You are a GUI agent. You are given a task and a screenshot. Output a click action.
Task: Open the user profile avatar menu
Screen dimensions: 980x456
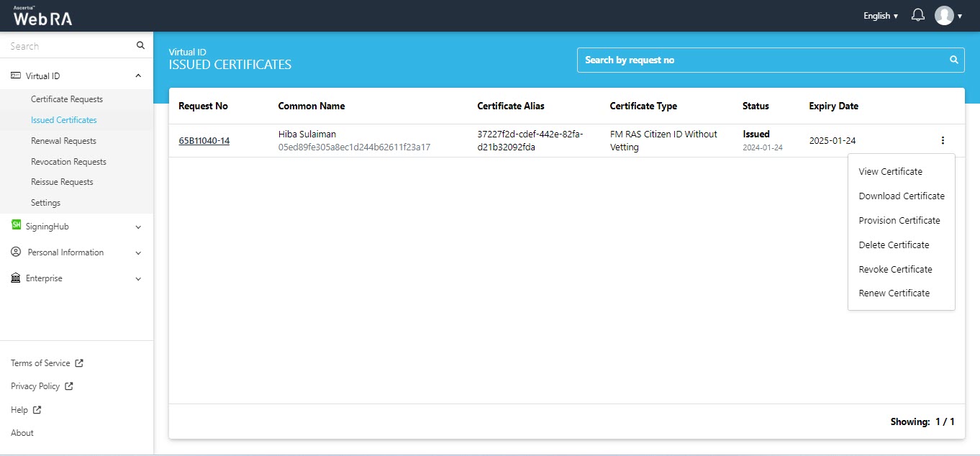944,15
